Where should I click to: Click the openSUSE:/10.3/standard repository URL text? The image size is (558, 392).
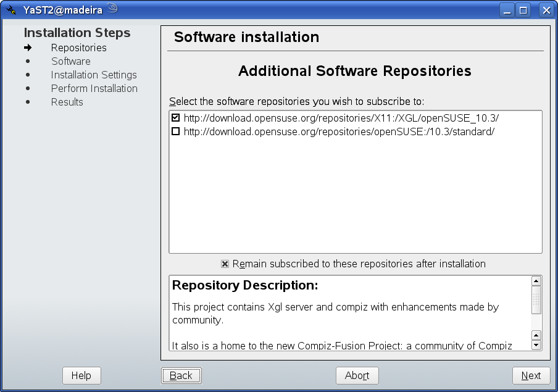pos(339,131)
